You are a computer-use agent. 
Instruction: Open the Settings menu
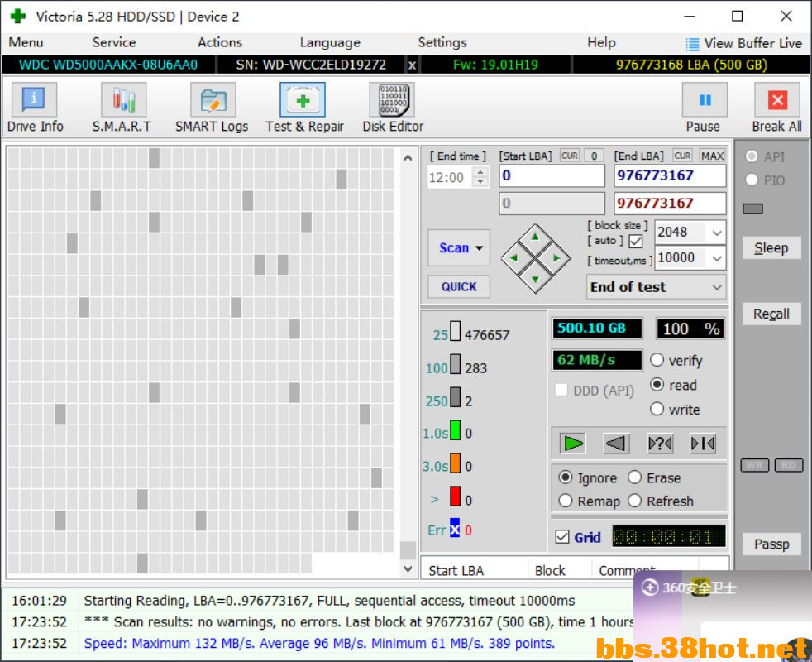point(442,42)
